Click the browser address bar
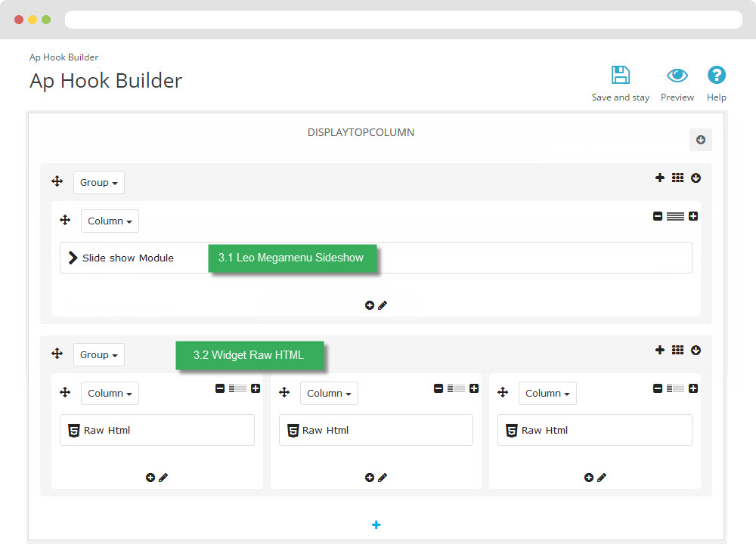 tap(404, 20)
